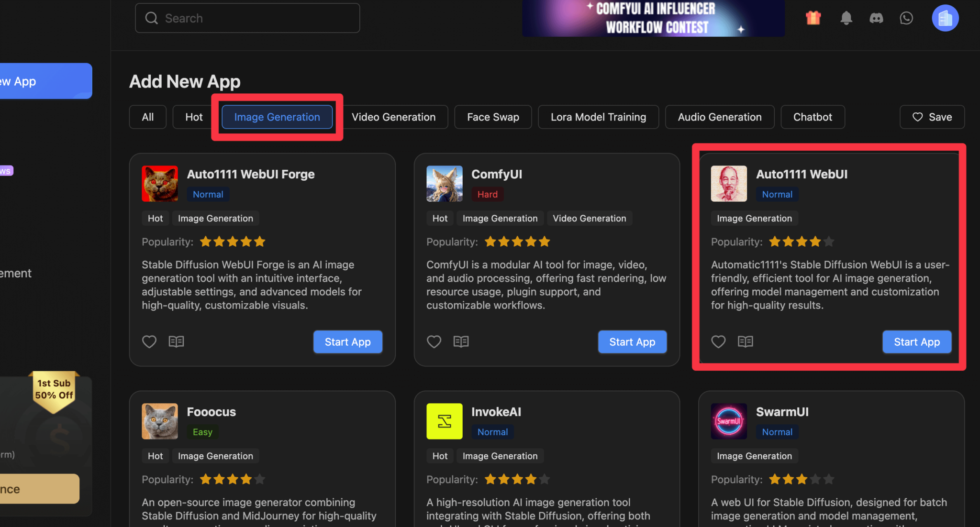The image size is (980, 527).
Task: Click the gift box icon in header
Action: pos(813,18)
